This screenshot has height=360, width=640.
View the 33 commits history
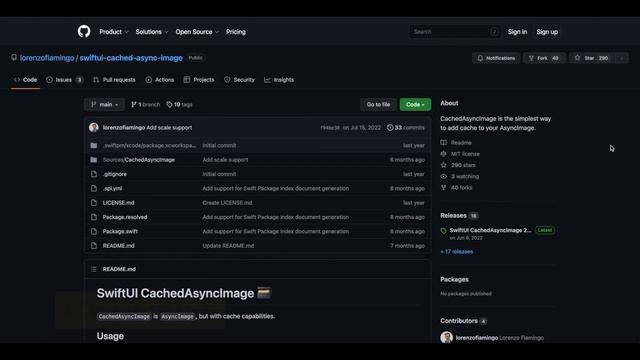pyautogui.click(x=405, y=127)
